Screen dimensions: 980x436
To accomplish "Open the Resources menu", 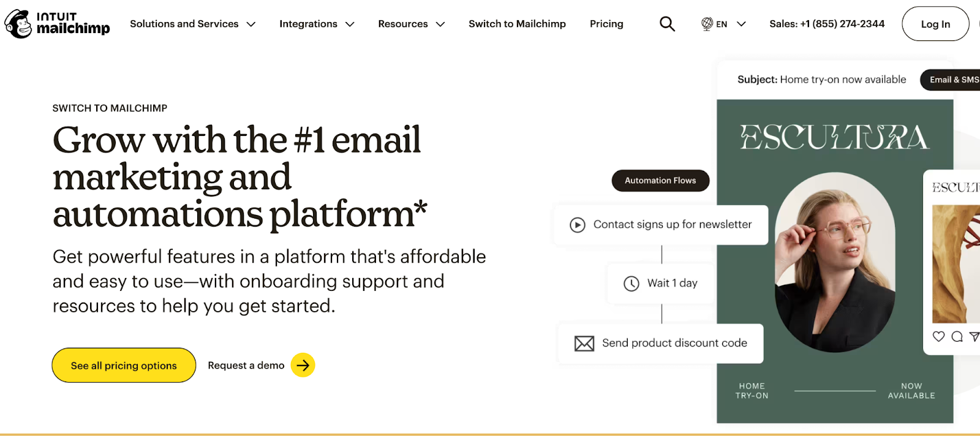I will click(411, 24).
